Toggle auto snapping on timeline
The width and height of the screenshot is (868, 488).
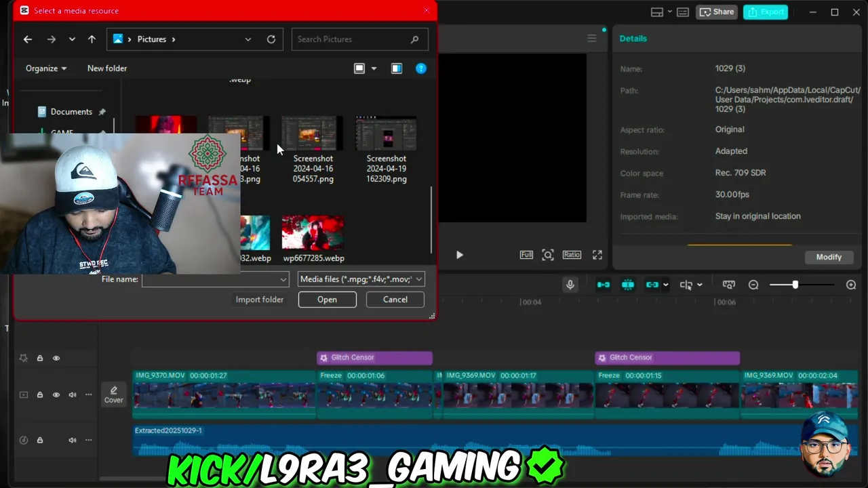click(x=628, y=285)
